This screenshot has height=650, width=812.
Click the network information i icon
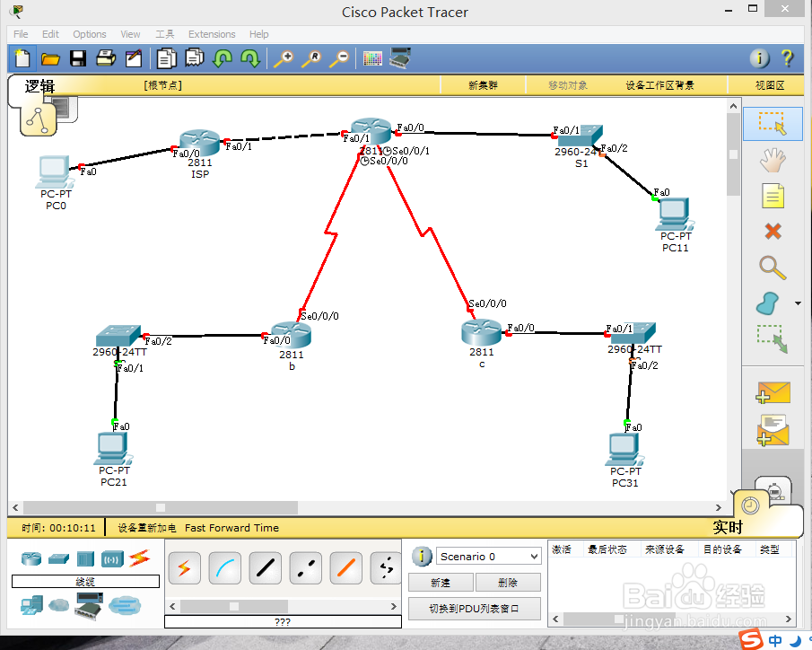tap(760, 58)
